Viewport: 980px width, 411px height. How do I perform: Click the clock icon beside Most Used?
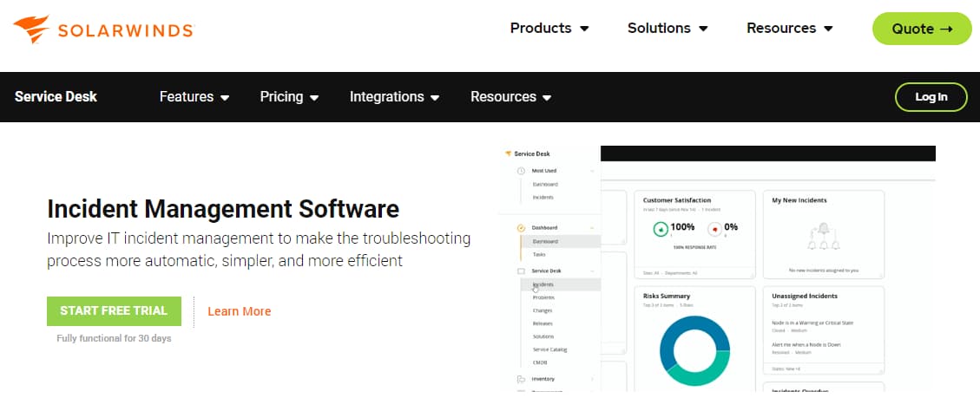521,171
